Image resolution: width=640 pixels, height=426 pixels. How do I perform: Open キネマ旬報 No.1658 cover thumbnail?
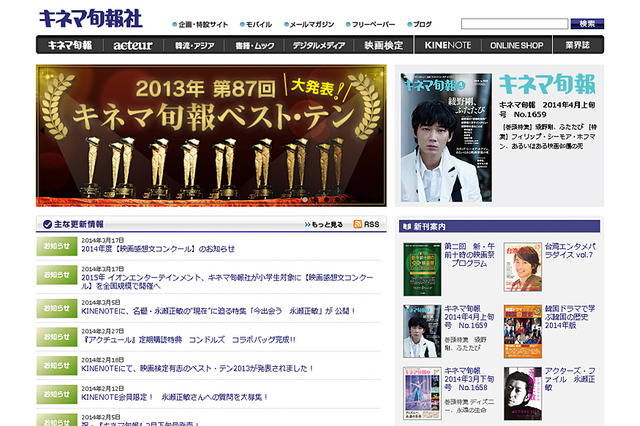(422, 393)
